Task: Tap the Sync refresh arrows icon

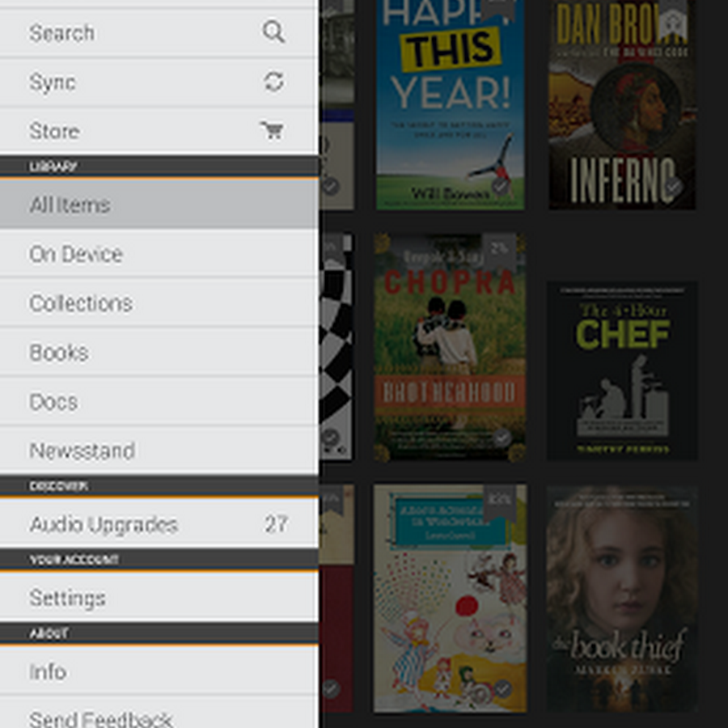Action: (x=273, y=82)
